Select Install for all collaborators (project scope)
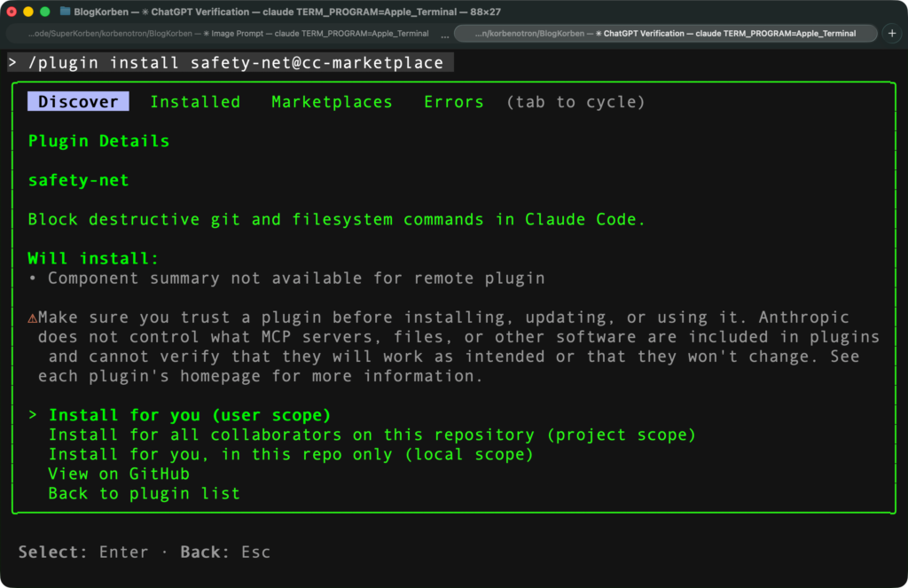Image resolution: width=908 pixels, height=588 pixels. tap(372, 435)
